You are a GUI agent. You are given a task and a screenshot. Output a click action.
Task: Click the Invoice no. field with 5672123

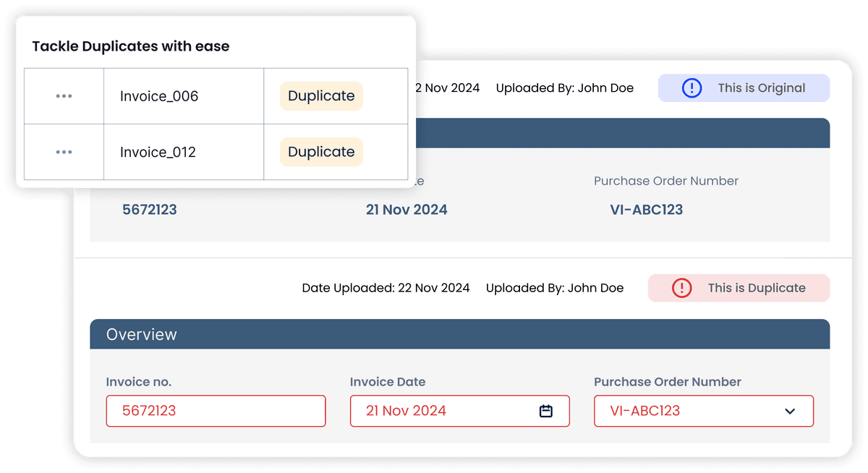[216, 411]
